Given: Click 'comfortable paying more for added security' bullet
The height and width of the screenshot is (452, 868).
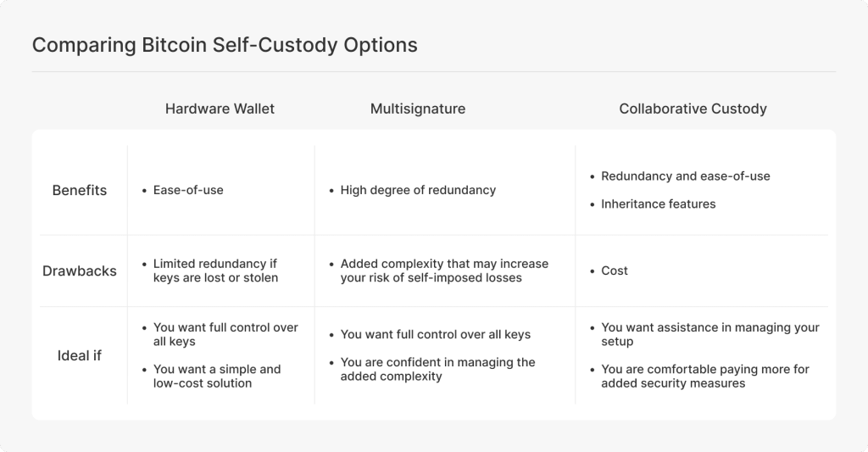Looking at the screenshot, I should (705, 376).
